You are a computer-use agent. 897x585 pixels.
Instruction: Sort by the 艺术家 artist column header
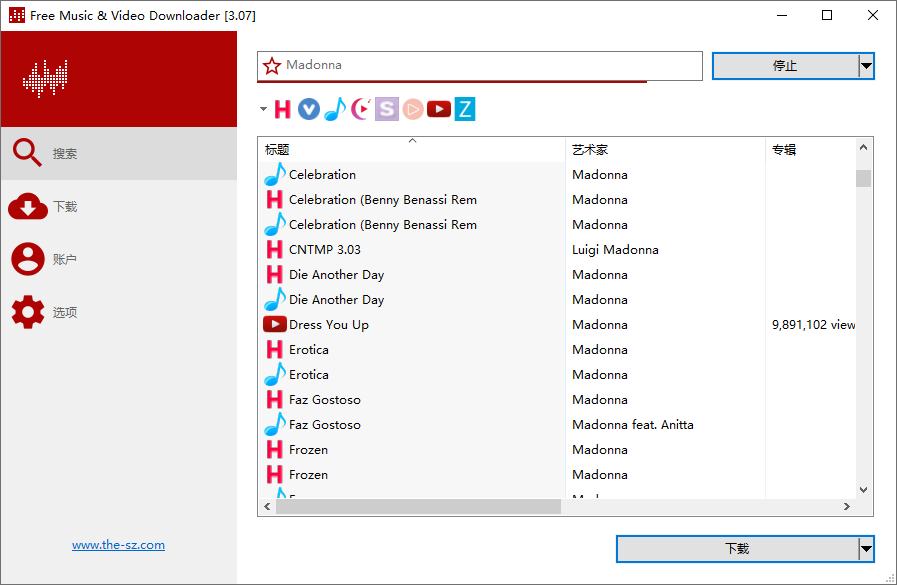pyautogui.click(x=665, y=150)
